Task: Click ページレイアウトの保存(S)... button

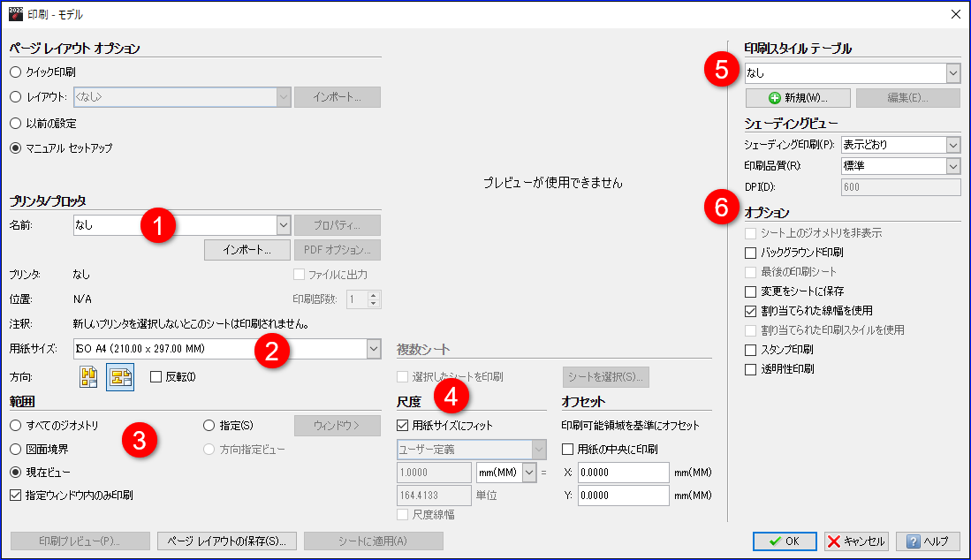Action: [x=227, y=541]
